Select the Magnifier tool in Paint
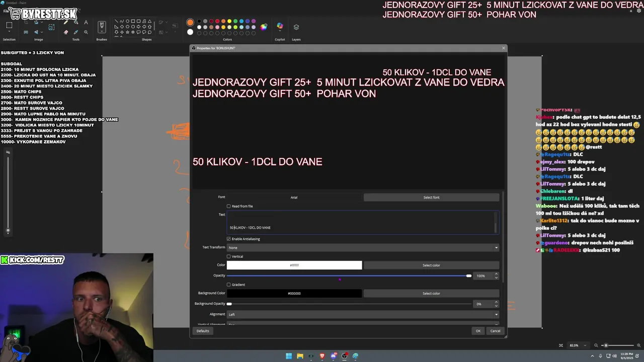Screen dimensions: 644x362 pyautogui.click(x=86, y=32)
